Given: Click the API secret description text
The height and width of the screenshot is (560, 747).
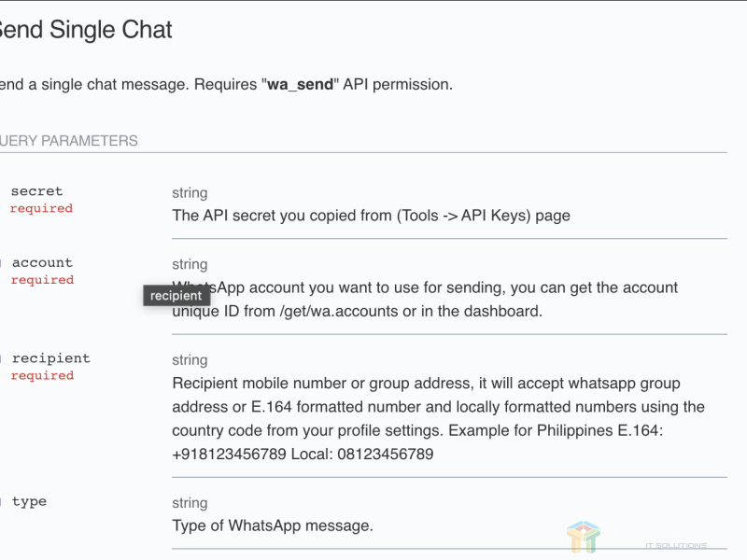Looking at the screenshot, I should pos(371,216).
